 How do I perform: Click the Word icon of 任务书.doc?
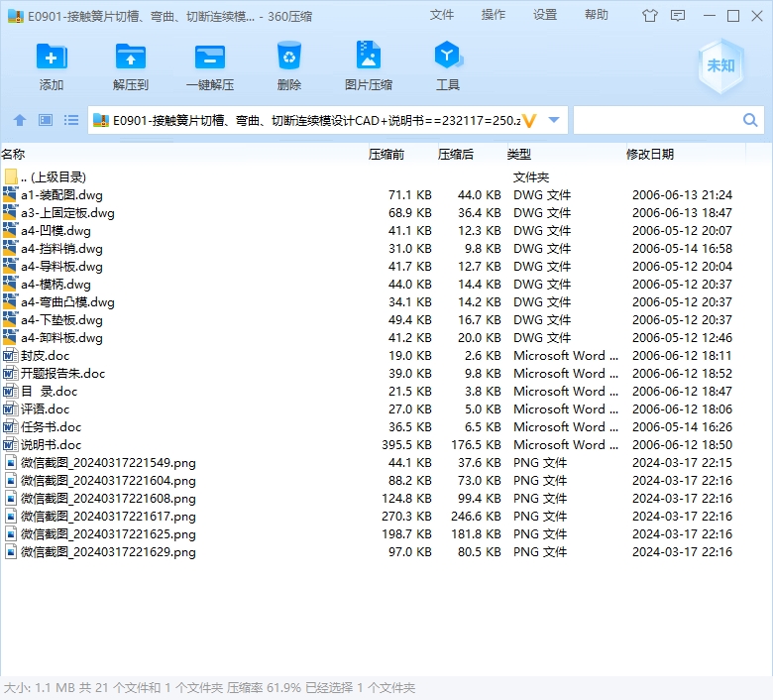coord(10,426)
